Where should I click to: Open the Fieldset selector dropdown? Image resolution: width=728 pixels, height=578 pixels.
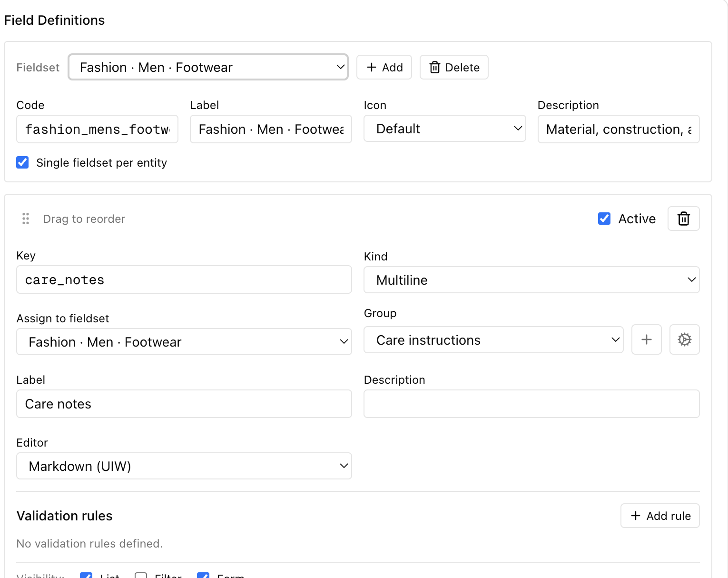(x=208, y=67)
